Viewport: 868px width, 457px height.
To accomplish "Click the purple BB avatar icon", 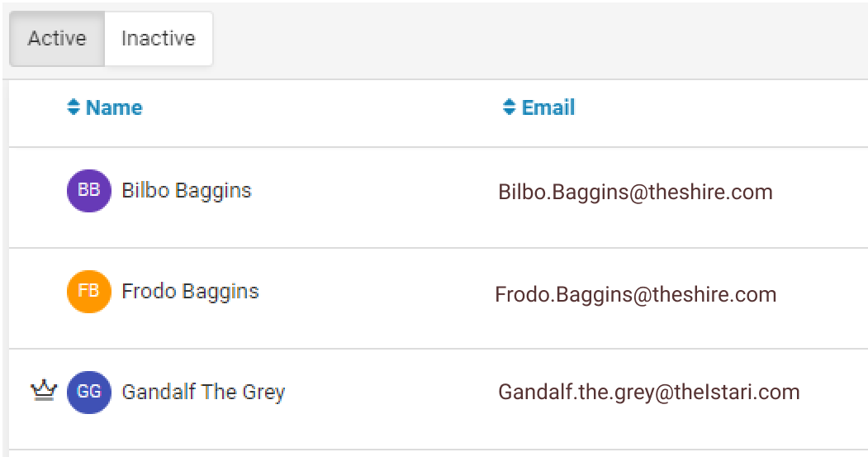I will pyautogui.click(x=88, y=191).
